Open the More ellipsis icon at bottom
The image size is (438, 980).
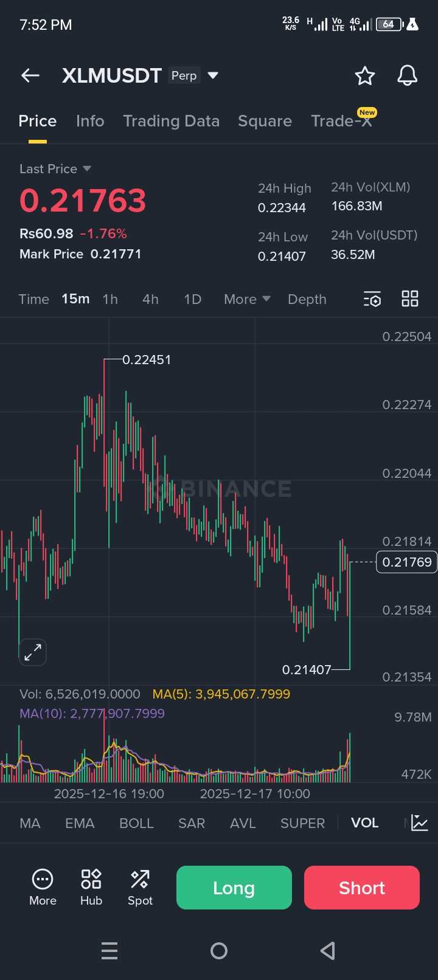(x=43, y=888)
